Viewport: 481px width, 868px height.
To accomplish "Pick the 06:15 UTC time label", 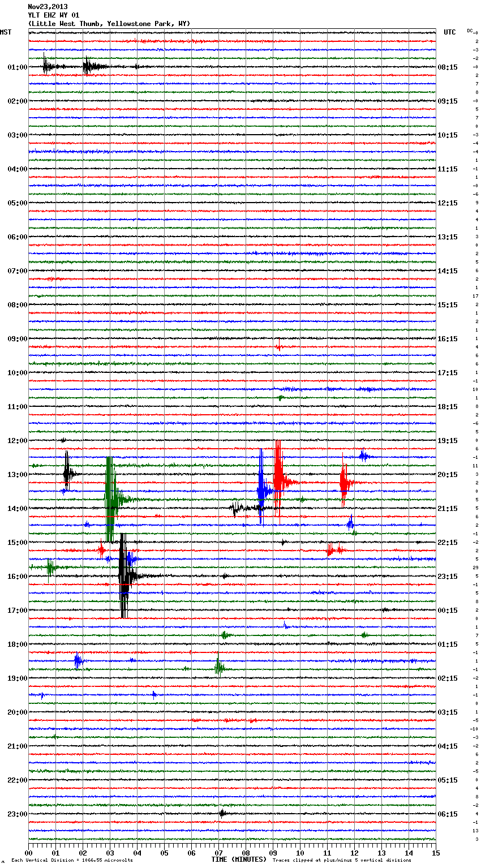I will [448, 814].
